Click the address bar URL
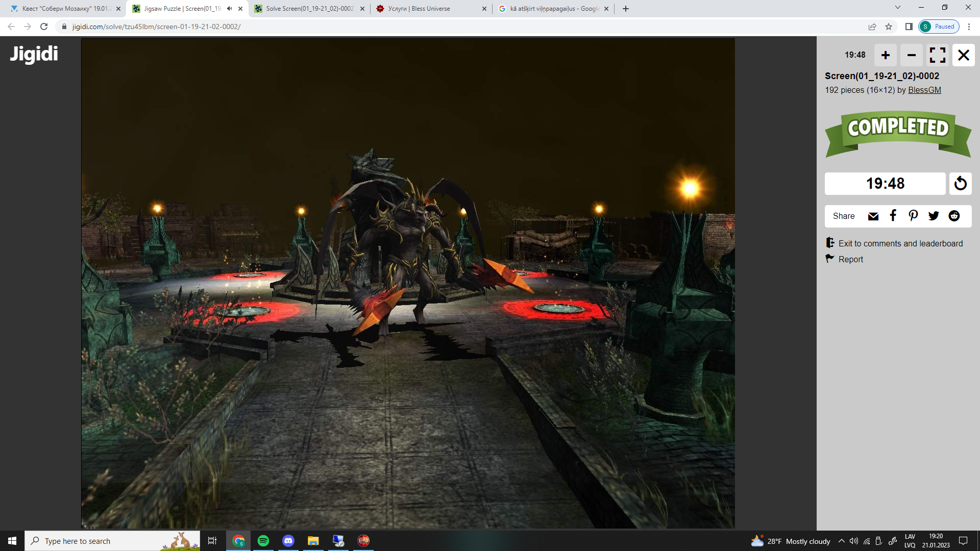This screenshot has height=551, width=980. [x=156, y=27]
